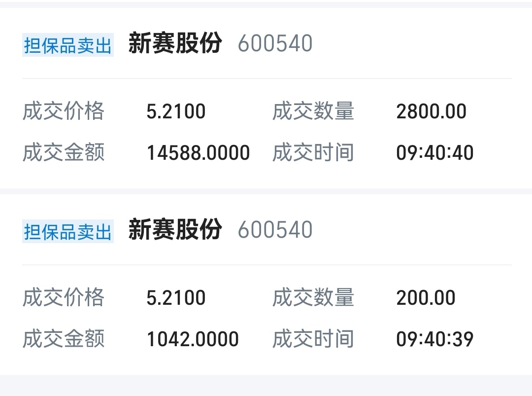
Task: Click the 成交数量 label beside 2800.00
Action: (x=313, y=111)
